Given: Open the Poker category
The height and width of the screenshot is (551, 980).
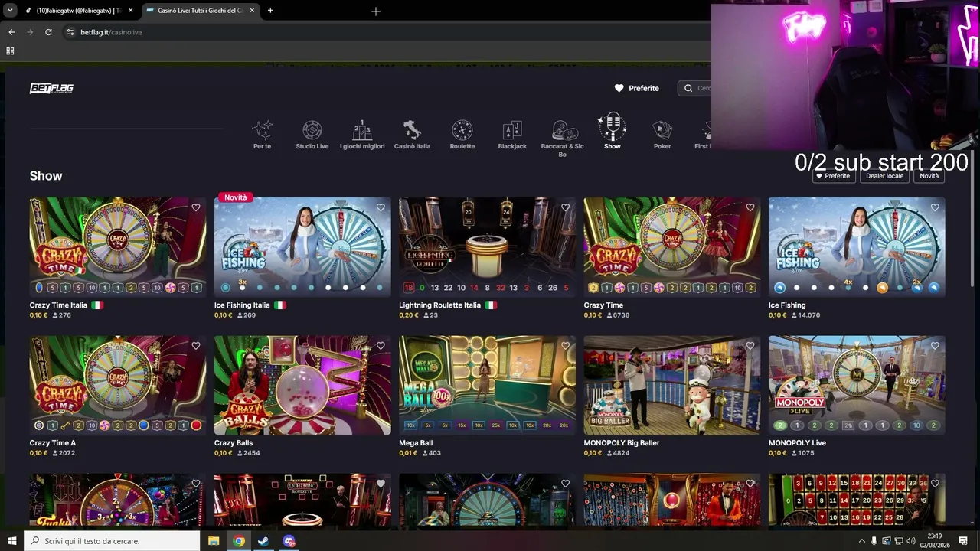Looking at the screenshot, I should click(662, 135).
